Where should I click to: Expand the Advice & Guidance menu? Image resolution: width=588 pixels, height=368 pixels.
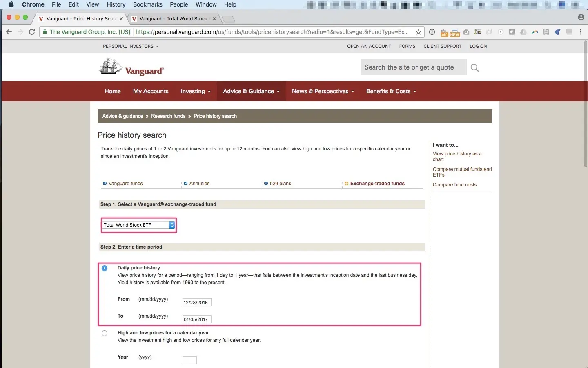[251, 91]
